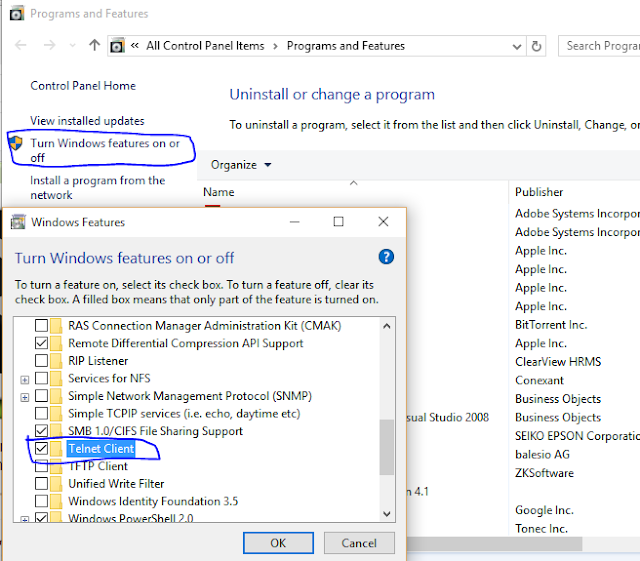Open Control Panel Home link
This screenshot has height=561, width=640.
[x=83, y=86]
